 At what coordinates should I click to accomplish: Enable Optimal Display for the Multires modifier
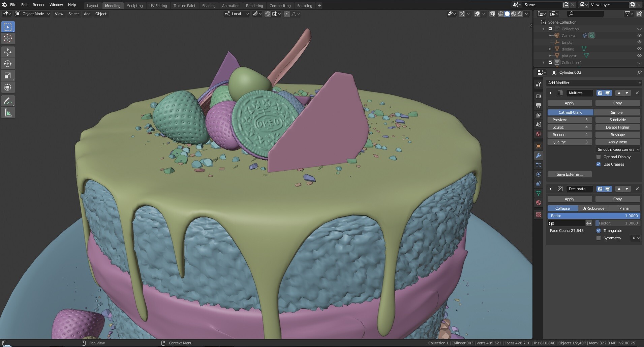tap(599, 157)
